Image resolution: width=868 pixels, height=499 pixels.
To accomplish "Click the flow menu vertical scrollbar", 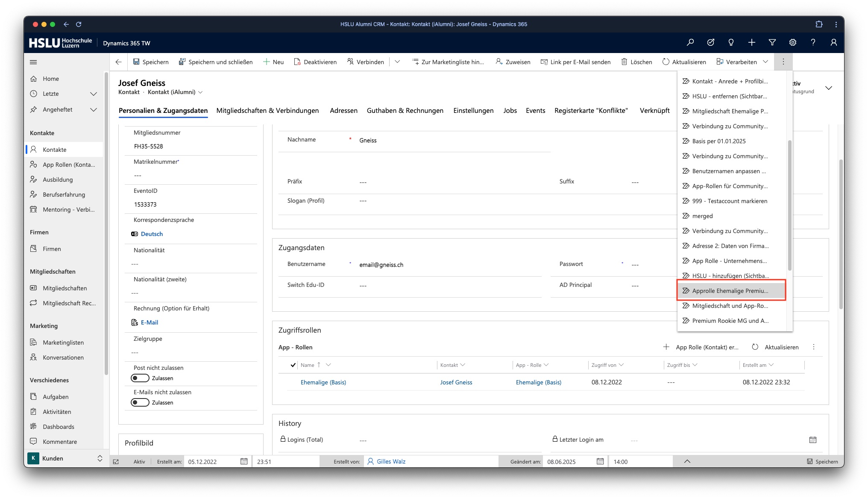I will tap(789, 205).
